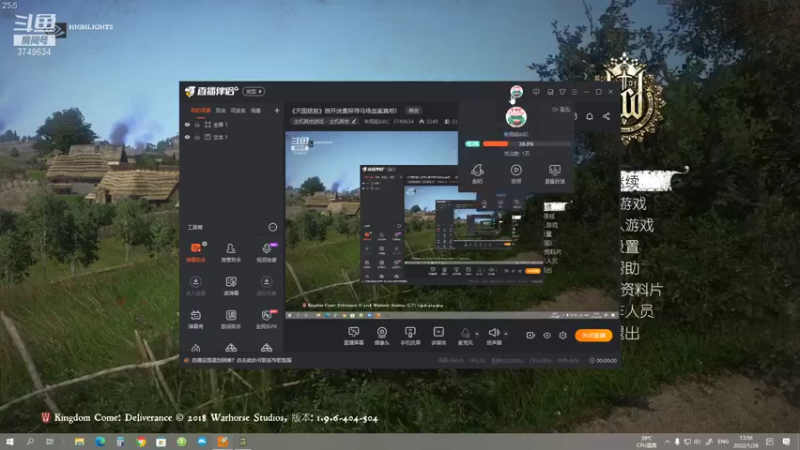Click the orange 关闭直播 button
The image size is (800, 450).
[593, 335]
